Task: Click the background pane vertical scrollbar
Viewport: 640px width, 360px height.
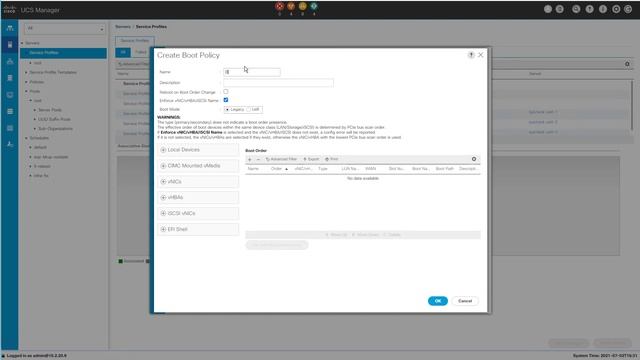Action: click(x=633, y=105)
